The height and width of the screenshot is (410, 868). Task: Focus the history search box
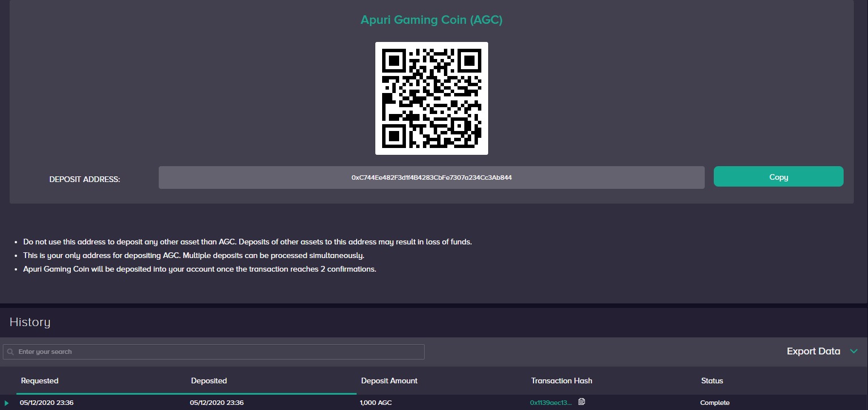click(x=214, y=352)
